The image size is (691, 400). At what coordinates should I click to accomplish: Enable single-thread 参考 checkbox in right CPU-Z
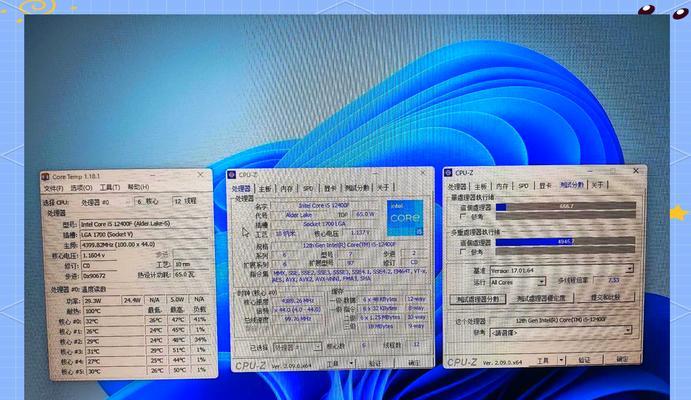coord(463,216)
